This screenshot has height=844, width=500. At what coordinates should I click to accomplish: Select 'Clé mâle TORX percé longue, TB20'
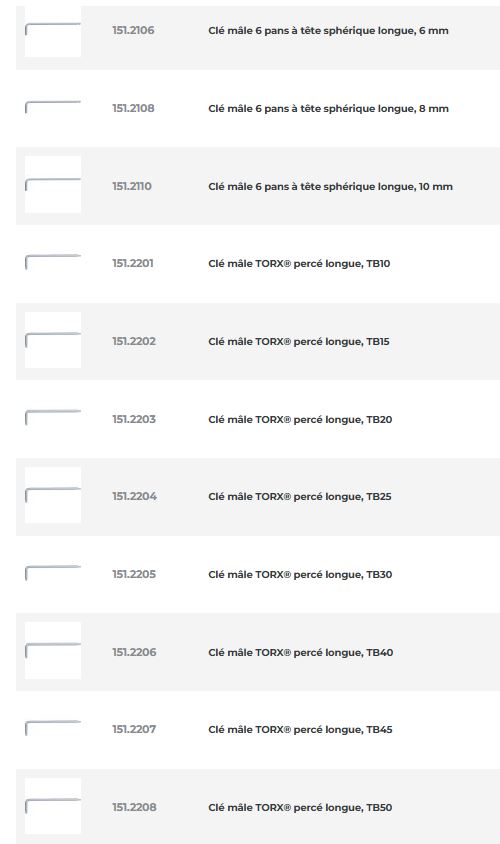click(x=300, y=419)
